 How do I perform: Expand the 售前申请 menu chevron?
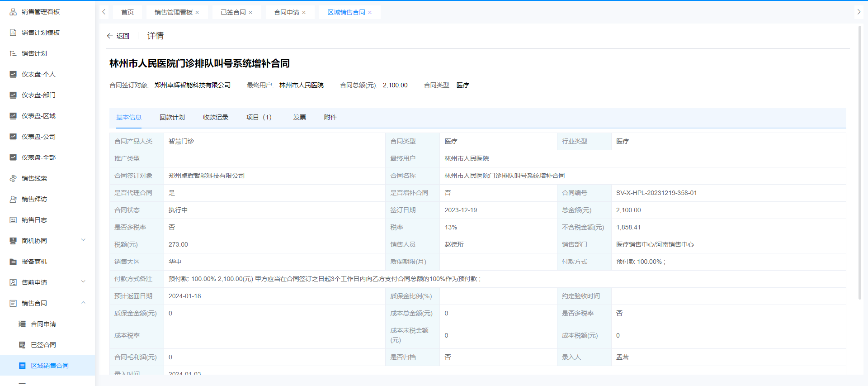[83, 282]
